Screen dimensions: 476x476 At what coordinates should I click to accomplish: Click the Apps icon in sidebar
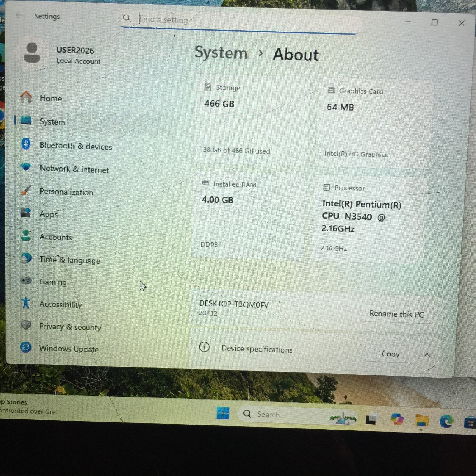(26, 213)
